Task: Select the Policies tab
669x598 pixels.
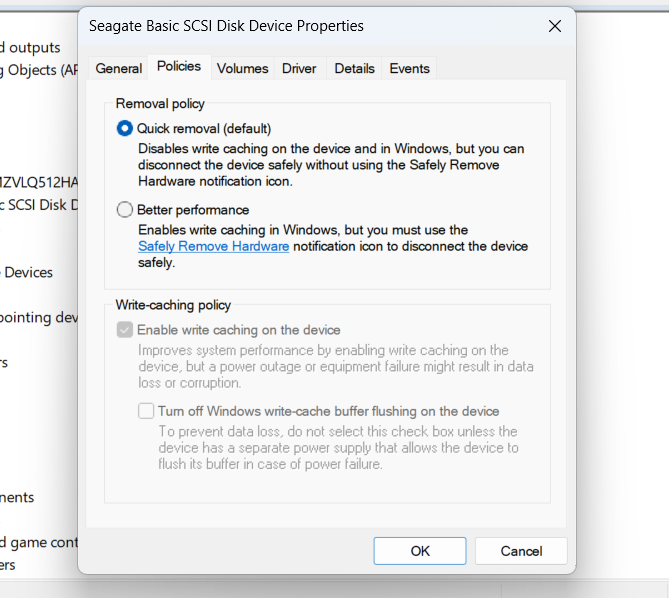Action: click(x=179, y=66)
